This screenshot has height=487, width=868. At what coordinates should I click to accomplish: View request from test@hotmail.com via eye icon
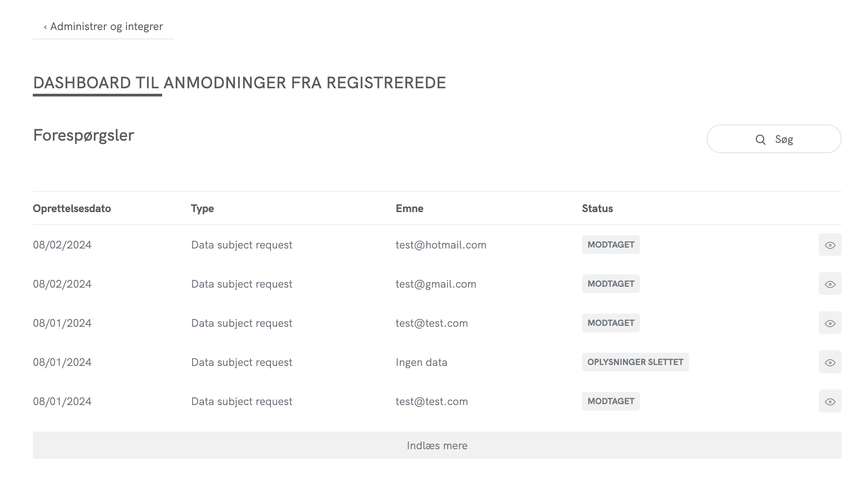pyautogui.click(x=830, y=245)
